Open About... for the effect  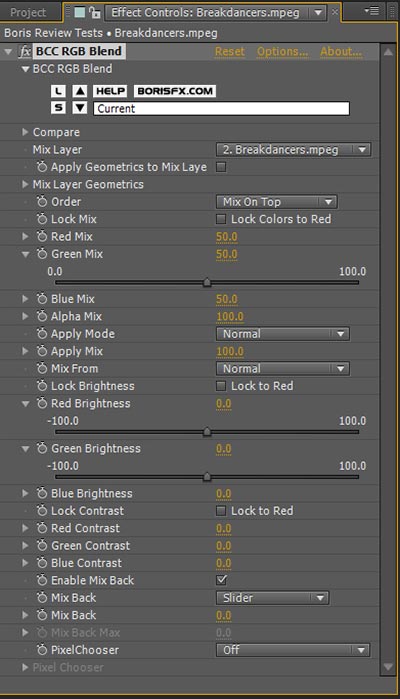click(341, 52)
